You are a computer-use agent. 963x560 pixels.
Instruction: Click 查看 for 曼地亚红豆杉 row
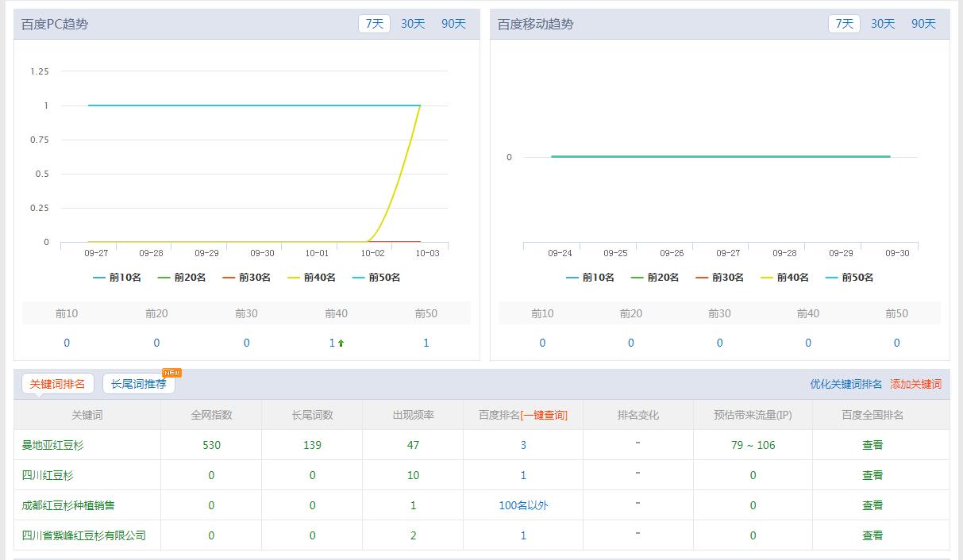(872, 445)
